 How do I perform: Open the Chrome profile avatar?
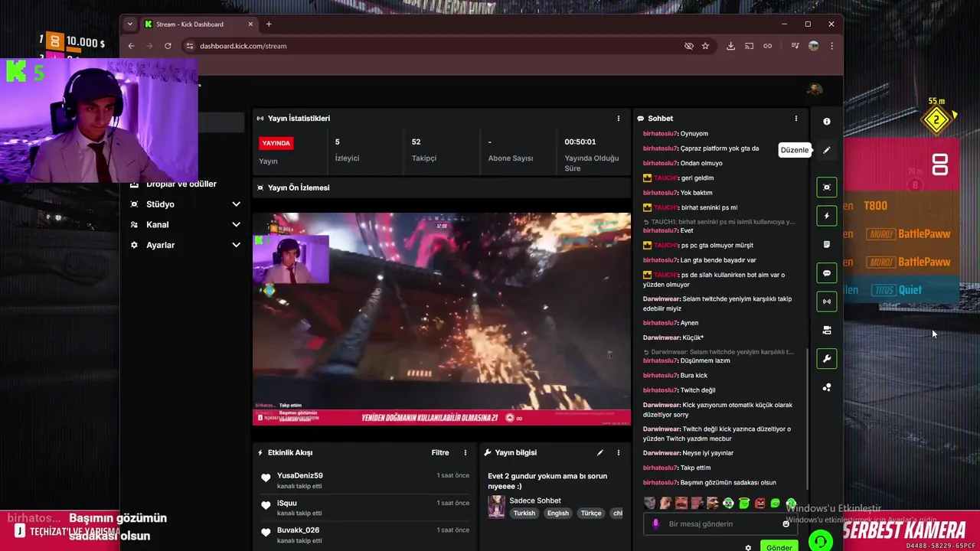(x=813, y=46)
